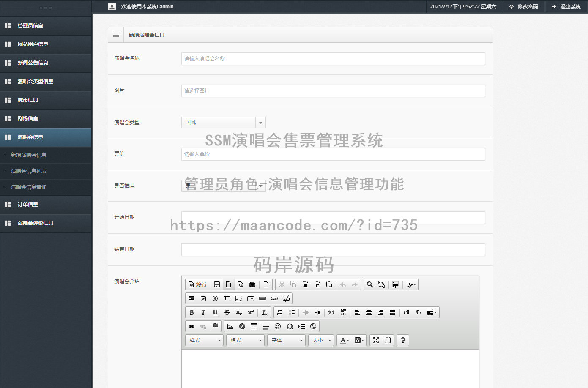Go to 演唱会信息查询 submenu link
This screenshot has width=588, height=388.
point(29,187)
